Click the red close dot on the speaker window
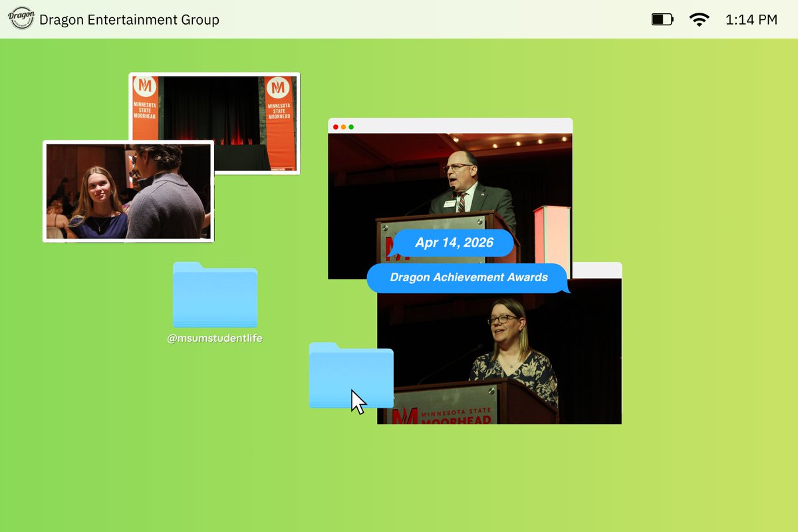This screenshot has height=532, width=798. [336, 126]
